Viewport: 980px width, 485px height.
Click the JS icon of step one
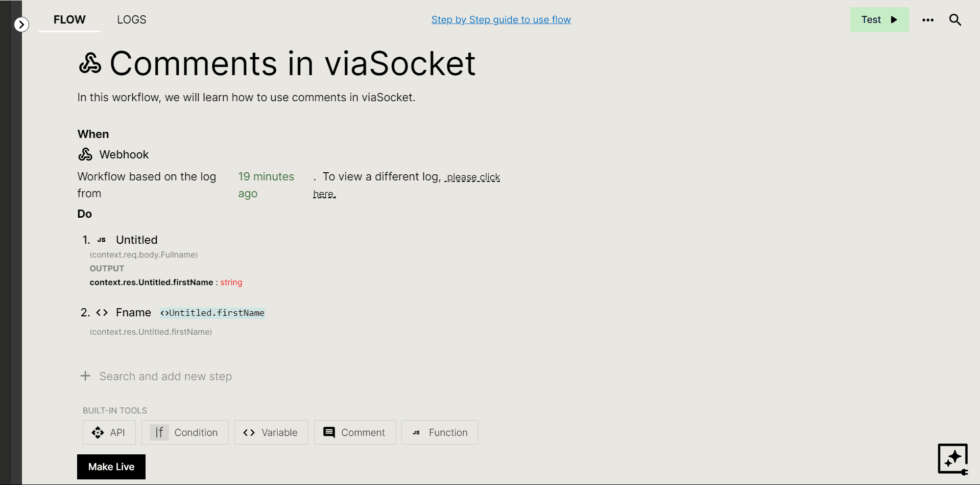click(102, 240)
